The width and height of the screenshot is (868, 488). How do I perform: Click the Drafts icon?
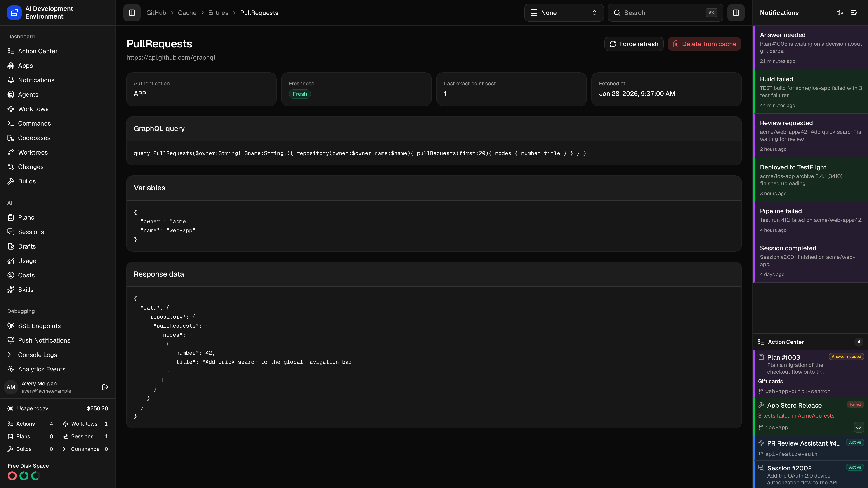coord(11,246)
